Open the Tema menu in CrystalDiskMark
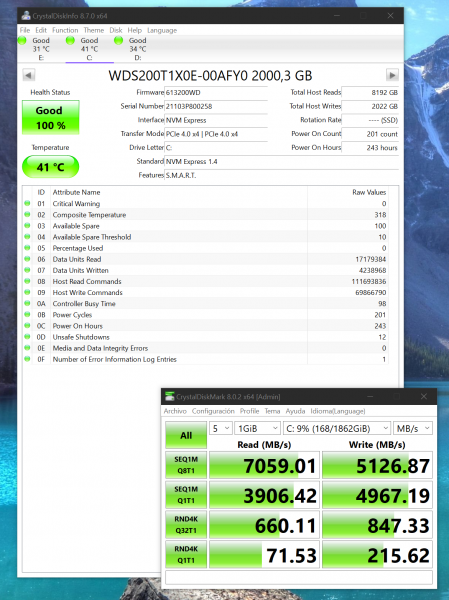449x600 pixels. 273,411
